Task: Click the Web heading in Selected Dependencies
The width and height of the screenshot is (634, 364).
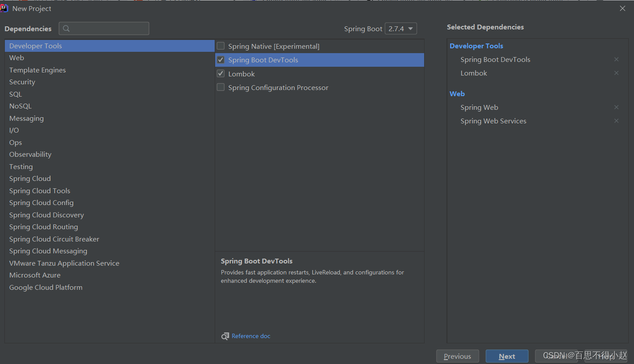Action: (x=457, y=94)
